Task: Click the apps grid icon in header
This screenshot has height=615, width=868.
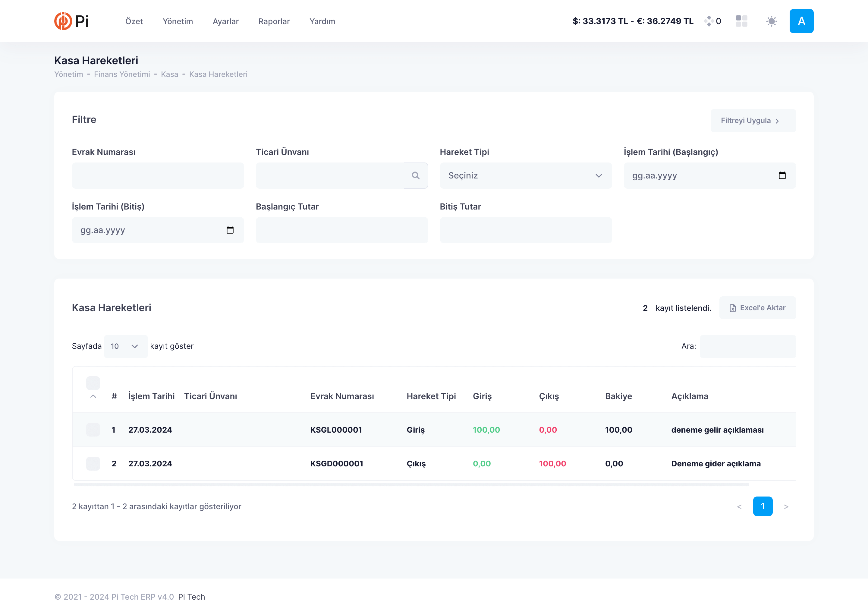Action: [741, 21]
